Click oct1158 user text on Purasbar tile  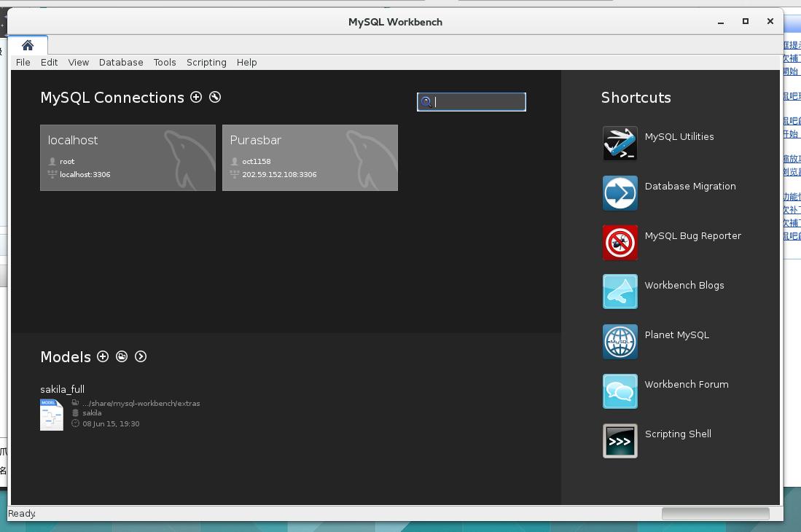pos(257,161)
